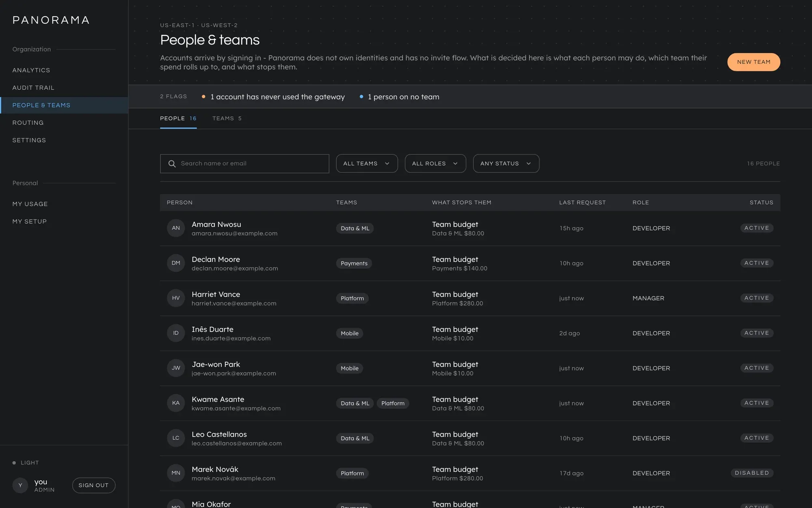Viewport: 812px width, 508px height.
Task: Click Marek Novák's MN avatar
Action: tap(176, 473)
